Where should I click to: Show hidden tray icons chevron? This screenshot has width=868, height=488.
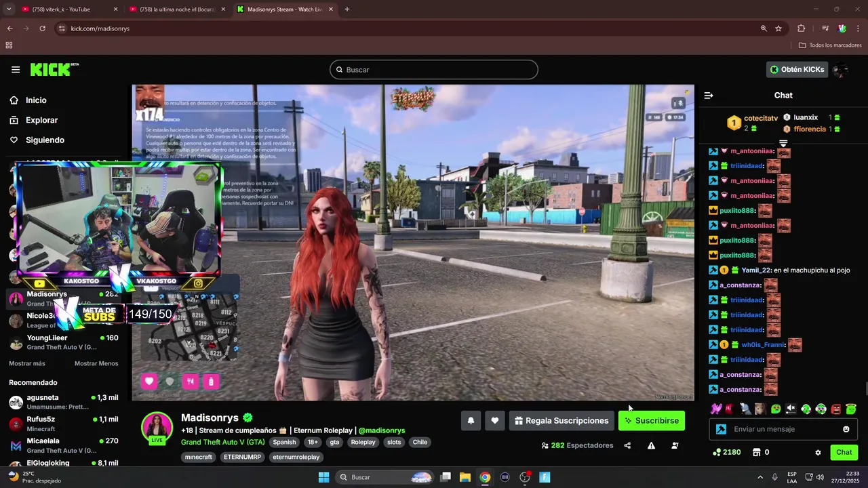pos(759,477)
